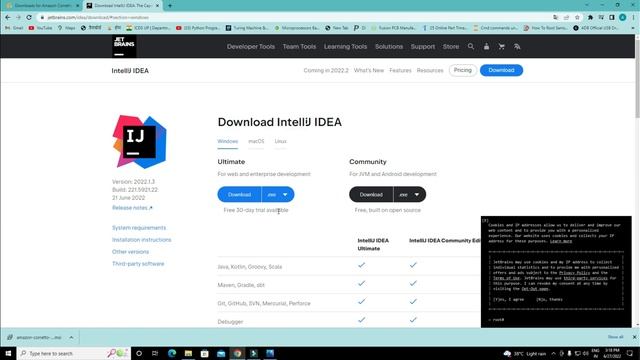Click No, thanks in cookie popup

click(x=549, y=299)
